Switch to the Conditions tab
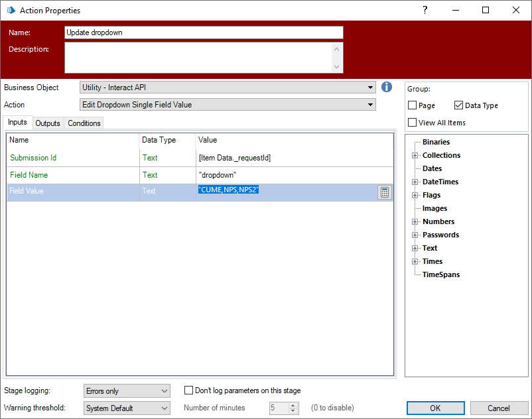This screenshot has height=419, width=532. (x=84, y=123)
